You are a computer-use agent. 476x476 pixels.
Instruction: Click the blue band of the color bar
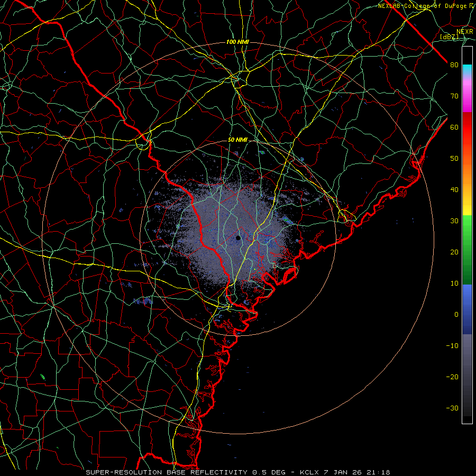(x=467, y=309)
